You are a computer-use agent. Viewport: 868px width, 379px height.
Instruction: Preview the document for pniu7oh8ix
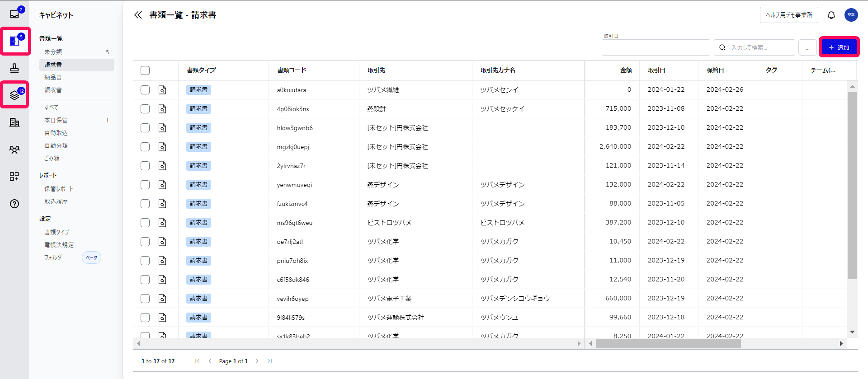(x=162, y=261)
